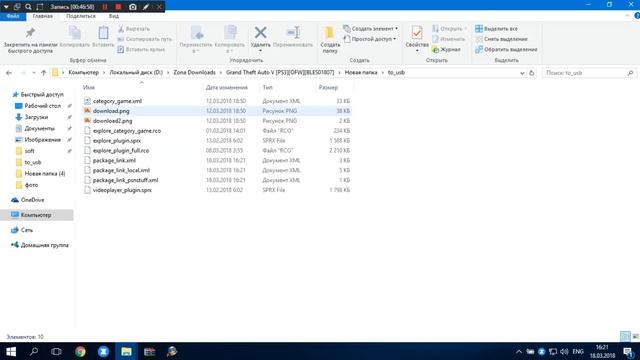The width and height of the screenshot is (640, 360).
Task: Open the Easy access dropdown
Action: click(x=370, y=39)
